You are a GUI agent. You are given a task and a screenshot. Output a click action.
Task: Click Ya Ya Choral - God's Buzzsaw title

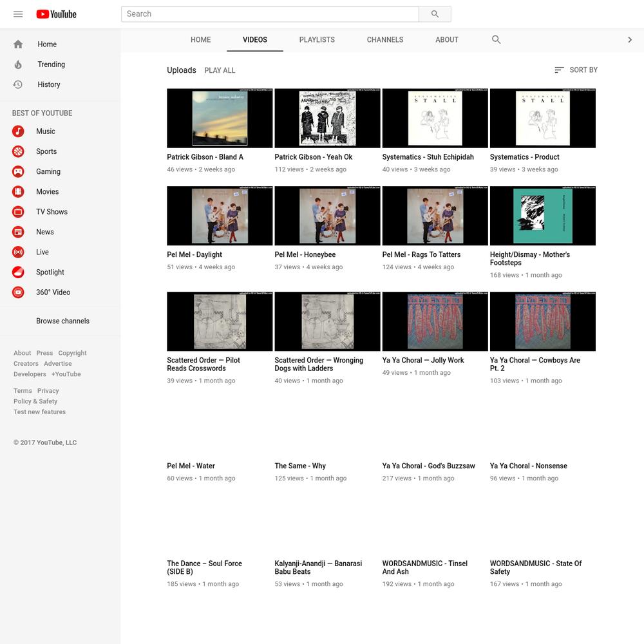click(x=428, y=466)
